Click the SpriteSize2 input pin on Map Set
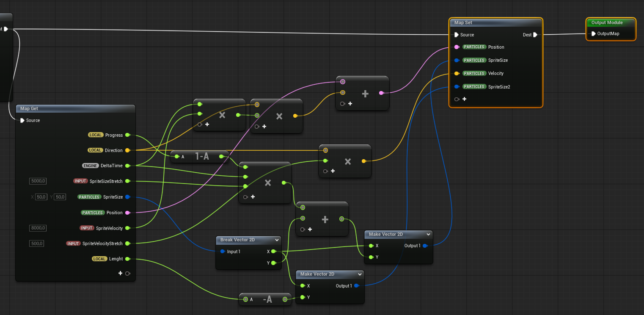The image size is (644, 315). click(457, 87)
